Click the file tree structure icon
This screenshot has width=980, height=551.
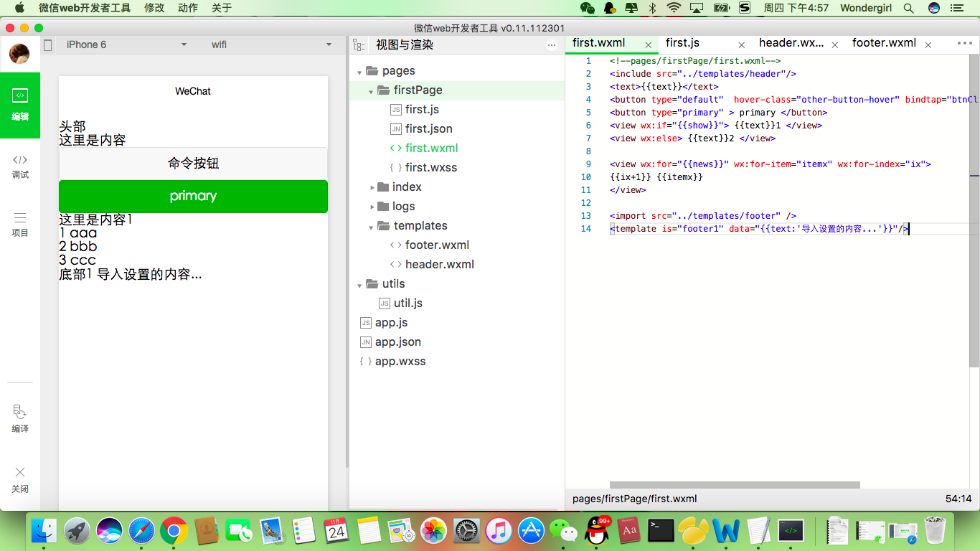[x=359, y=44]
